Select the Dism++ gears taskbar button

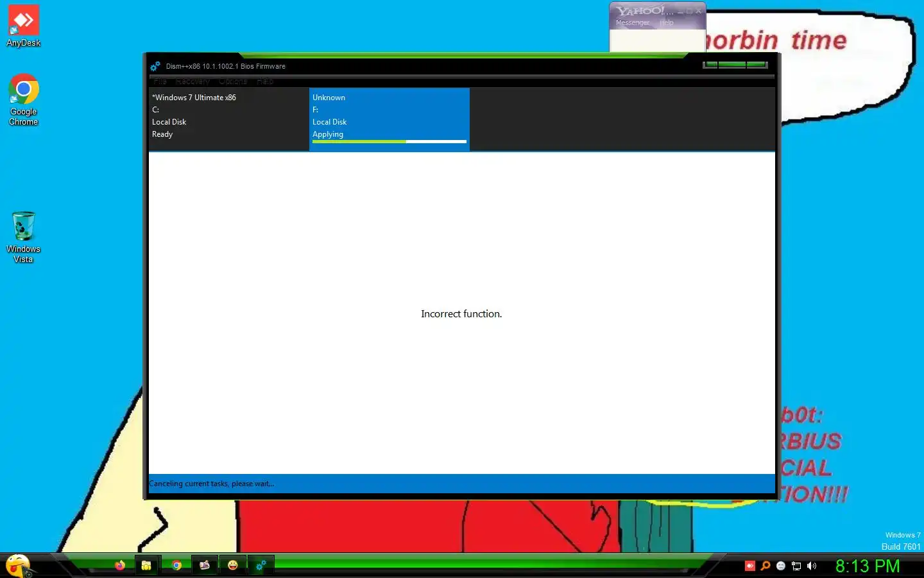261,565
